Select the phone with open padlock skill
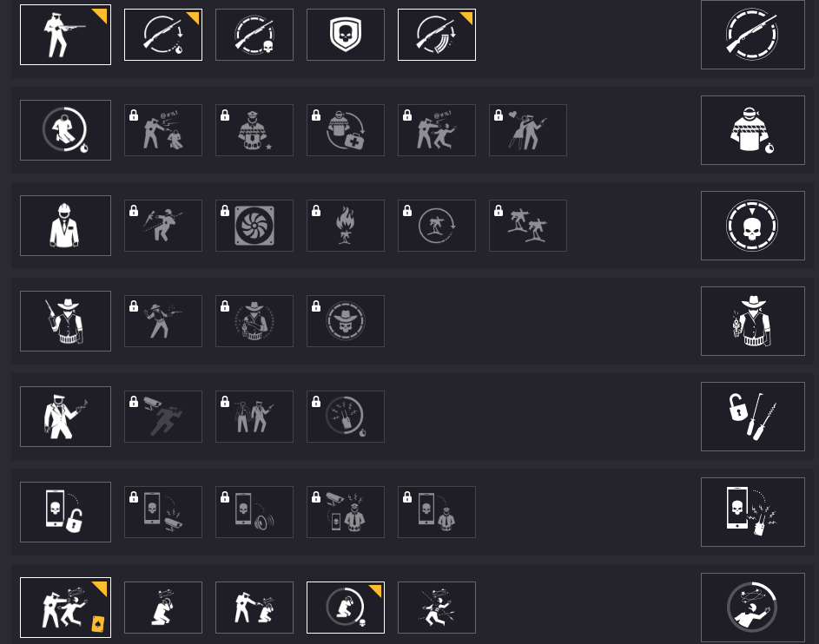The height and width of the screenshot is (644, 819). 65,512
